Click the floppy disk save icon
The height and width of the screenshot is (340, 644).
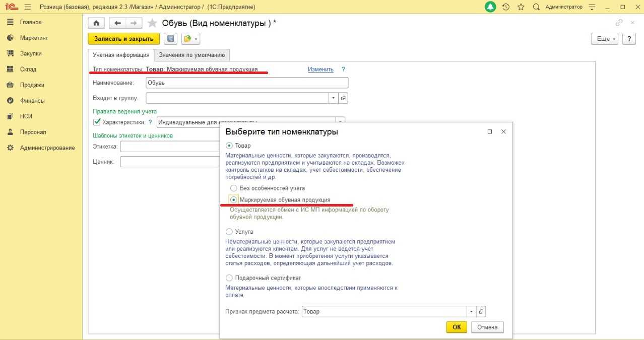pyautogui.click(x=170, y=39)
